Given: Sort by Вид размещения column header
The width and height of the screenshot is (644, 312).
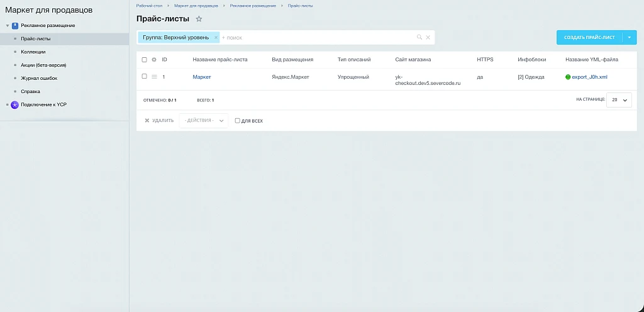Looking at the screenshot, I should point(292,60).
